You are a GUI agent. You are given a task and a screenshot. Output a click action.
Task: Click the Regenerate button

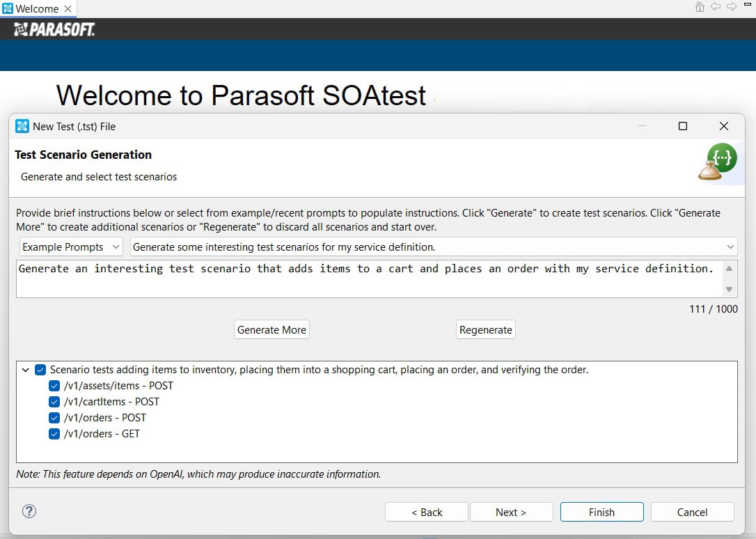[x=485, y=330]
